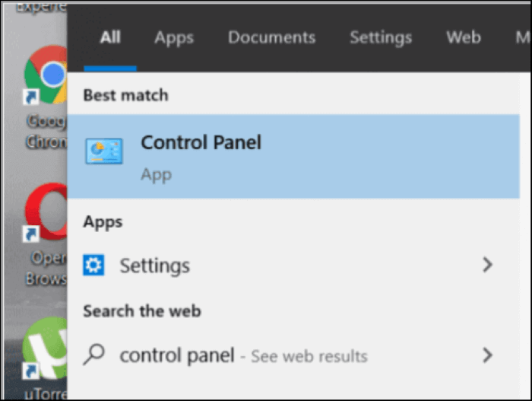Screen dimensions: 532x401
Task: Open the uTorrent desktop shortcut
Action: coord(47,352)
